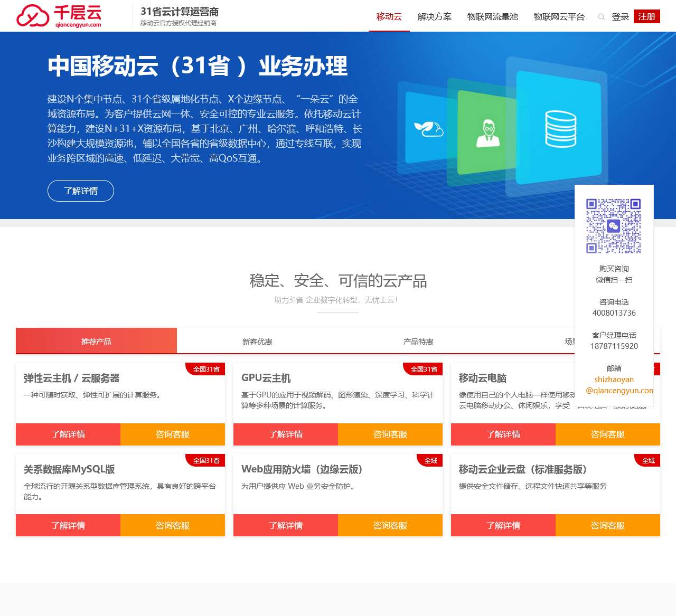
Task: Switch to the 产品特惠 tab
Action: click(x=418, y=342)
